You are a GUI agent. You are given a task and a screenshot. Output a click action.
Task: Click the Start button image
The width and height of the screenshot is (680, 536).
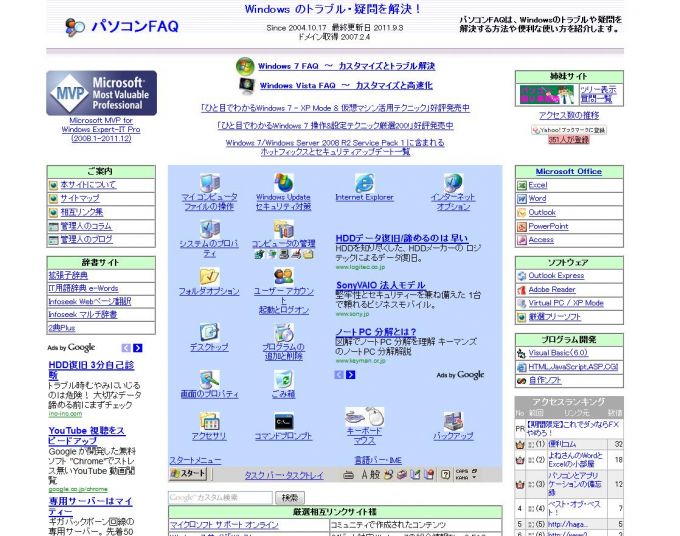[188, 474]
